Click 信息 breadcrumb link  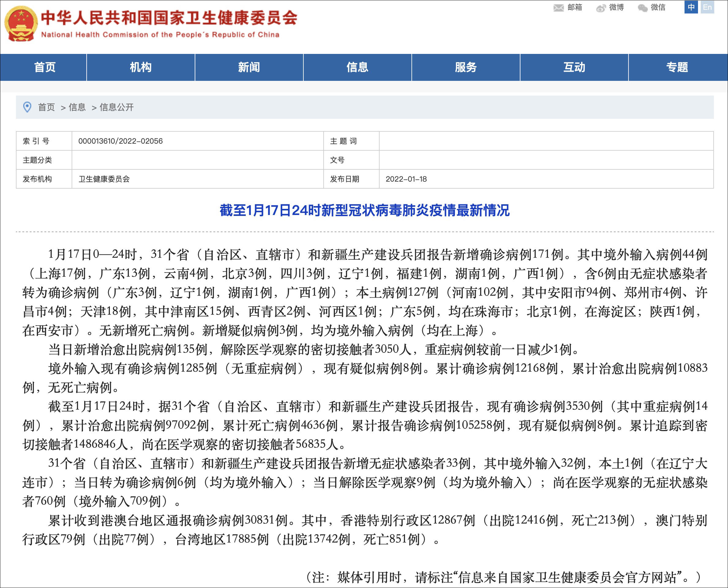77,107
